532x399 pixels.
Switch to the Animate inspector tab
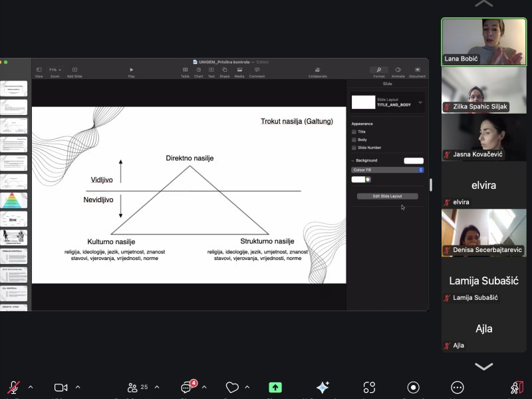398,70
